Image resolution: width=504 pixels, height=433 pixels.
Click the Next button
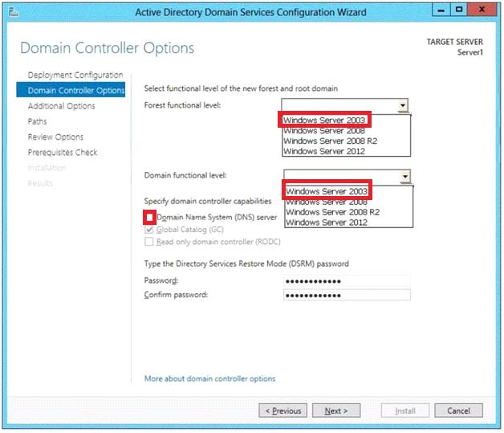point(336,411)
